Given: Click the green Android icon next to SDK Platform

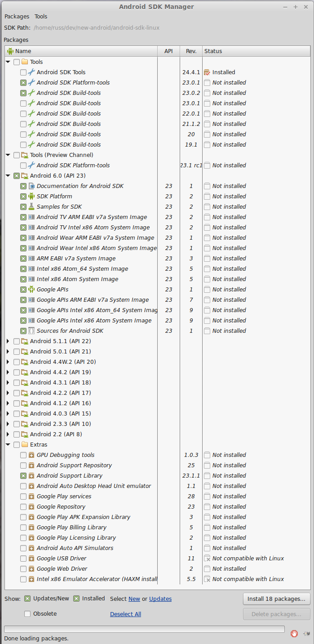Looking at the screenshot, I should pos(31,196).
